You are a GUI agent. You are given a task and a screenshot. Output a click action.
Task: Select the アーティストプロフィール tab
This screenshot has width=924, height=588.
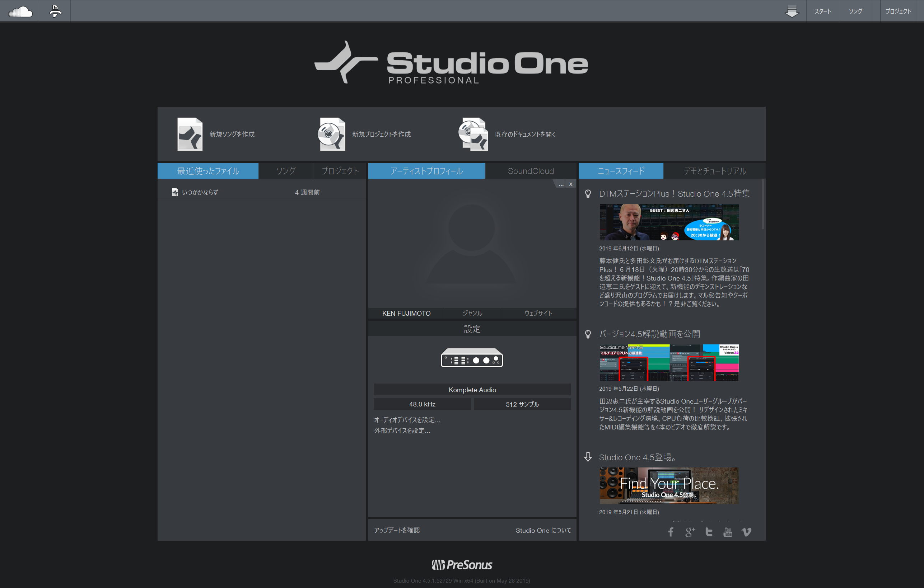426,171
